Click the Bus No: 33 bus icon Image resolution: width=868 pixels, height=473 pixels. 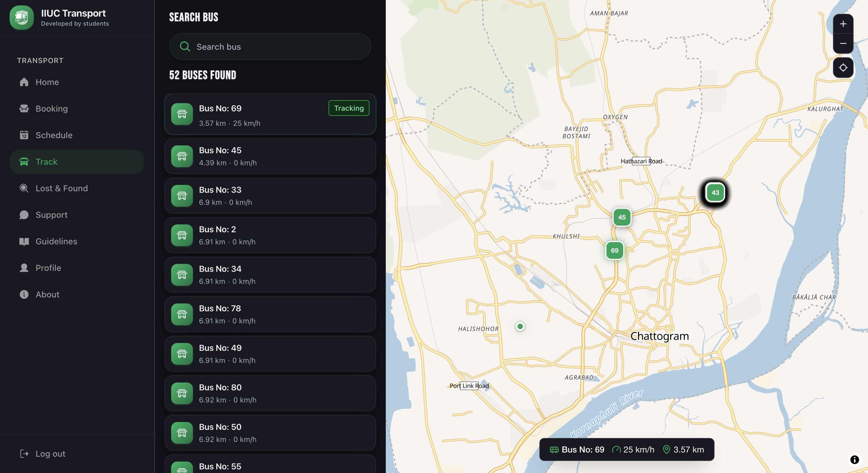point(182,196)
